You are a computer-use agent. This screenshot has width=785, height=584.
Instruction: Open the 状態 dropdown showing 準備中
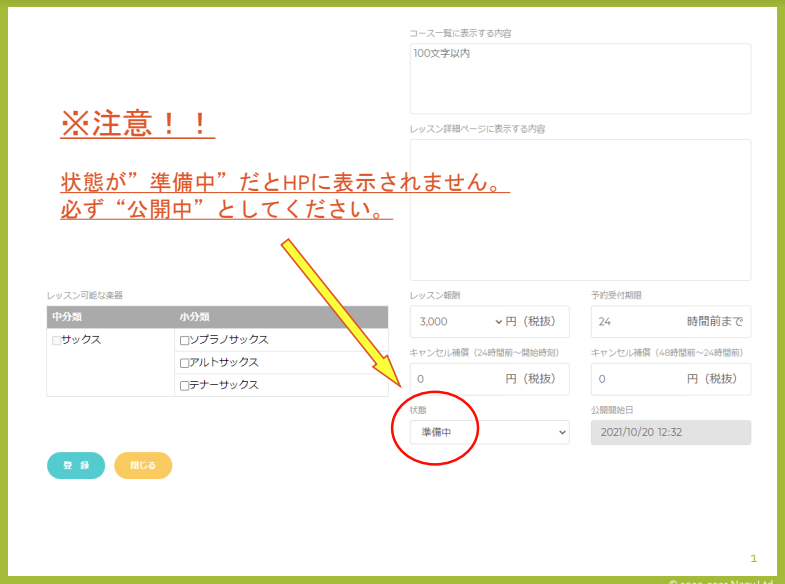[x=489, y=432]
